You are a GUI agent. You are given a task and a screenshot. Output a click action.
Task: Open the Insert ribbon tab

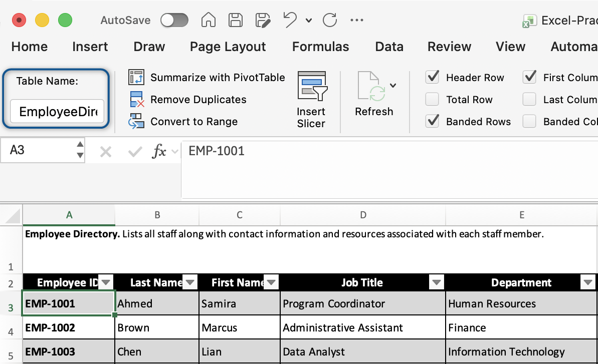90,47
